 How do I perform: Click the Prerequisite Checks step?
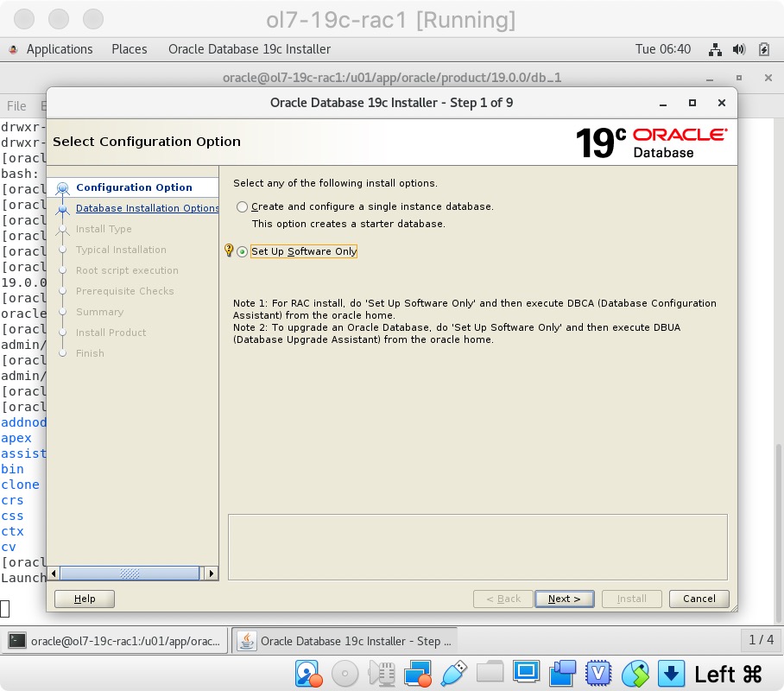click(x=125, y=291)
